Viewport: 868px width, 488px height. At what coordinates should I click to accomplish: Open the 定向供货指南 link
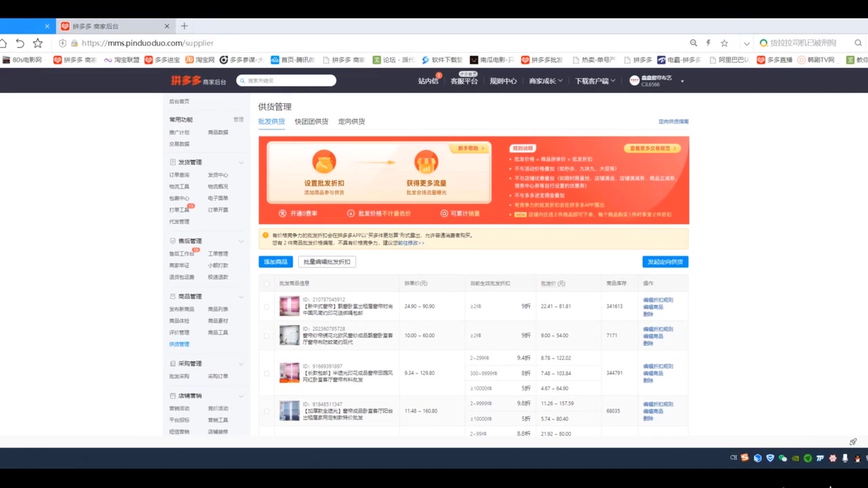(x=673, y=121)
